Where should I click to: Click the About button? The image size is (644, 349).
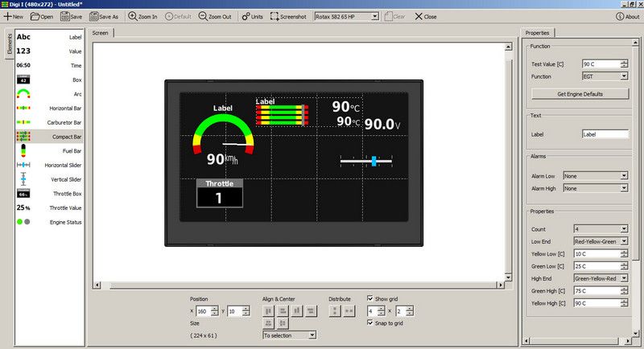625,16
